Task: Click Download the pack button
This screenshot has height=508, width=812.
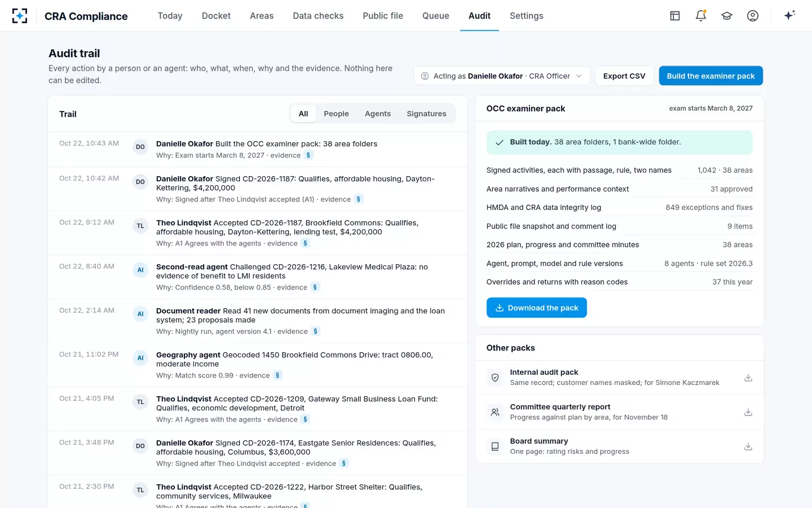Action: [x=536, y=308]
